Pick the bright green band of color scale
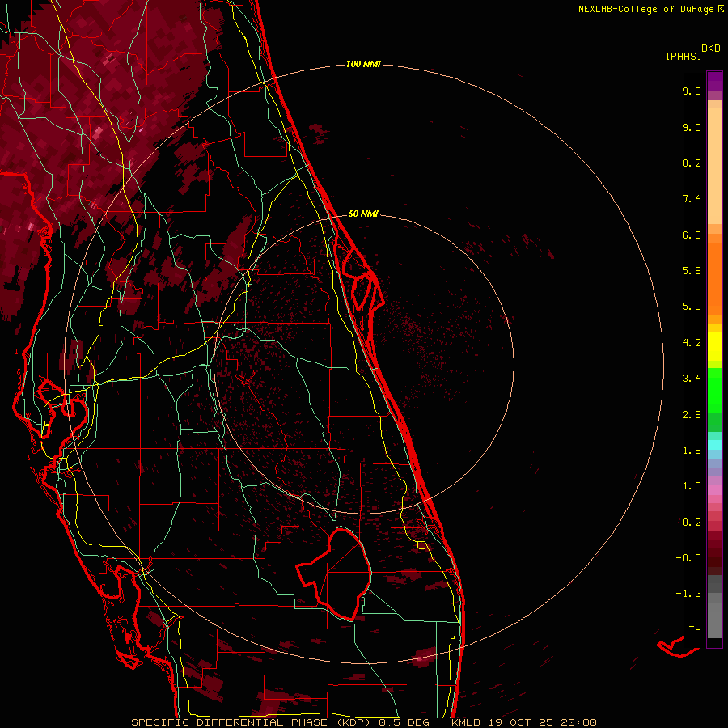The height and width of the screenshot is (728, 728). 714,390
